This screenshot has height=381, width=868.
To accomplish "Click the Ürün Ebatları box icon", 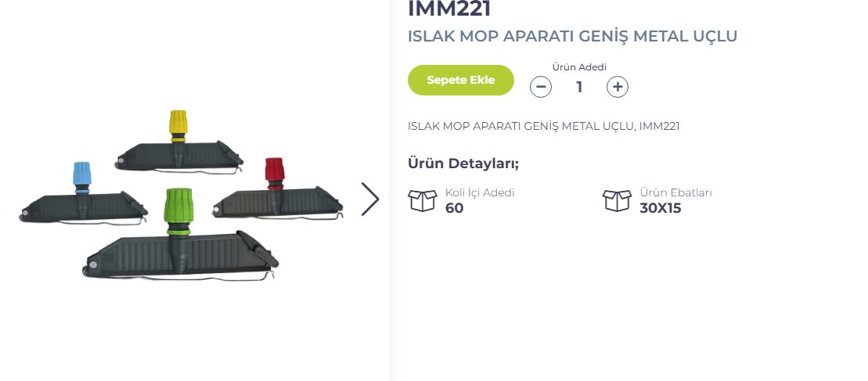I will click(617, 200).
